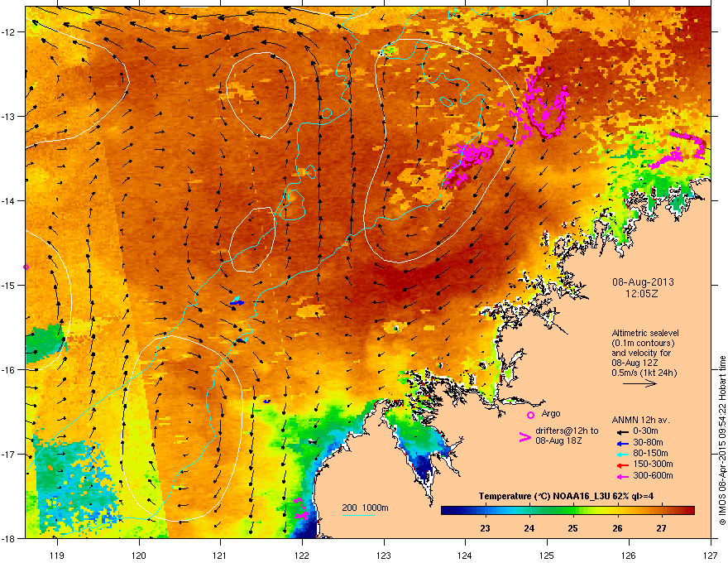Screen dimensions: 728x563
Task: Select the red 150-300m arrow legend symbol
Action: click(x=623, y=465)
